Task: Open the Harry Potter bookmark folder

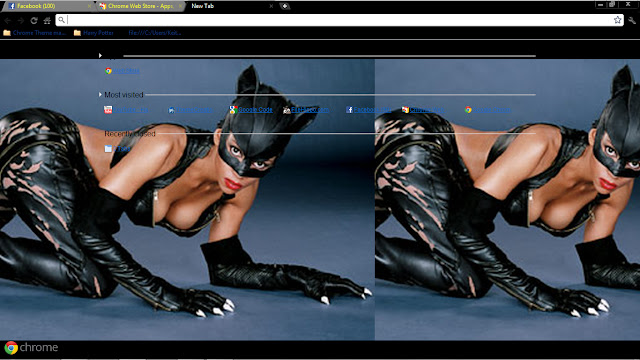Action: coord(93,33)
